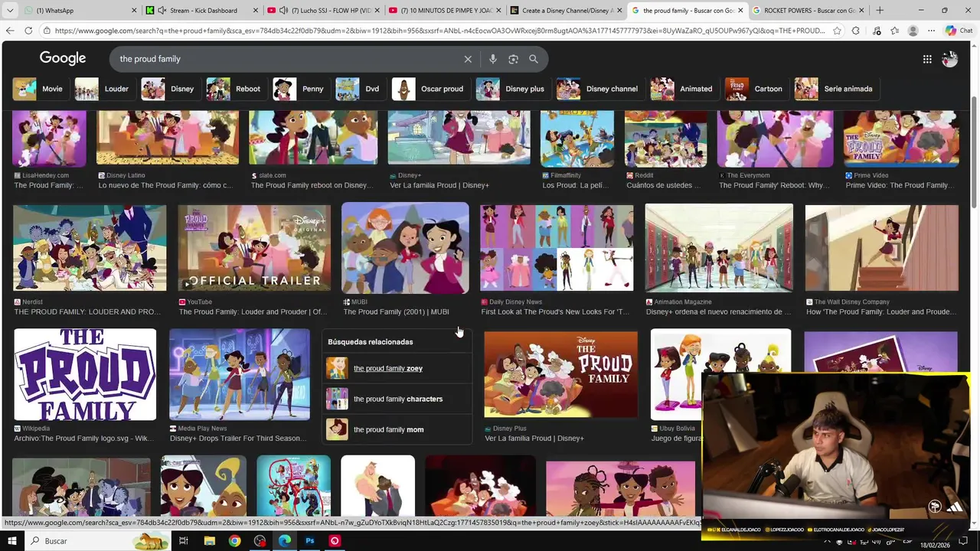Open the Wikipedia Proud Family logo image
The image size is (980, 551).
coord(85,374)
